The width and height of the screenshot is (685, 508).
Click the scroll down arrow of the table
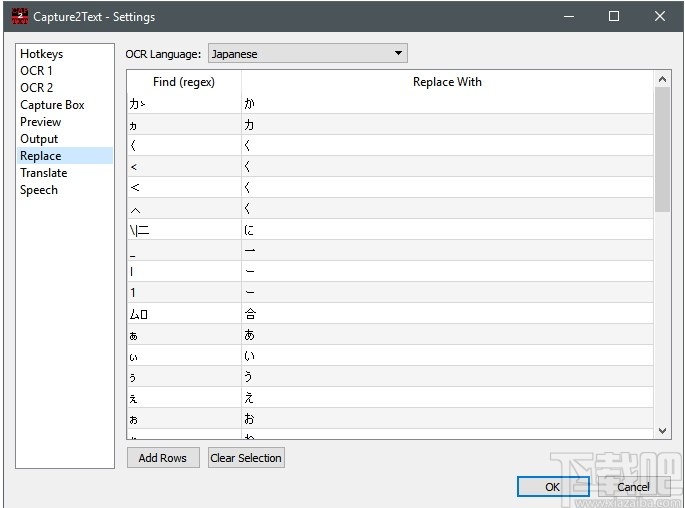662,430
